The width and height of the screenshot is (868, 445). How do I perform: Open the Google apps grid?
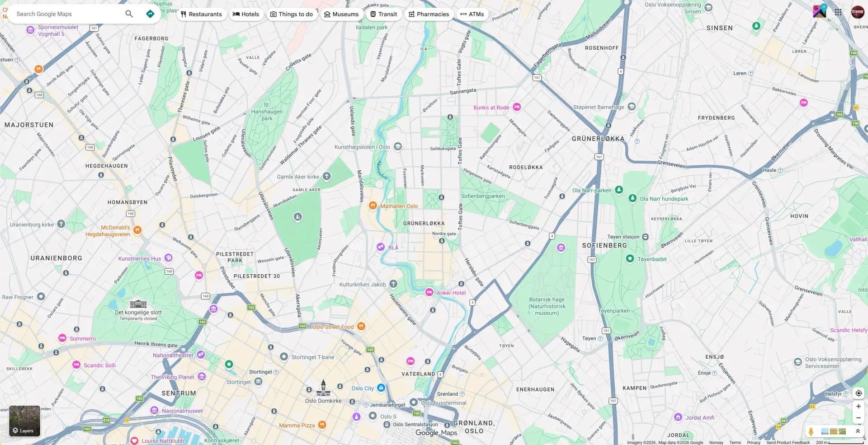(838, 12)
